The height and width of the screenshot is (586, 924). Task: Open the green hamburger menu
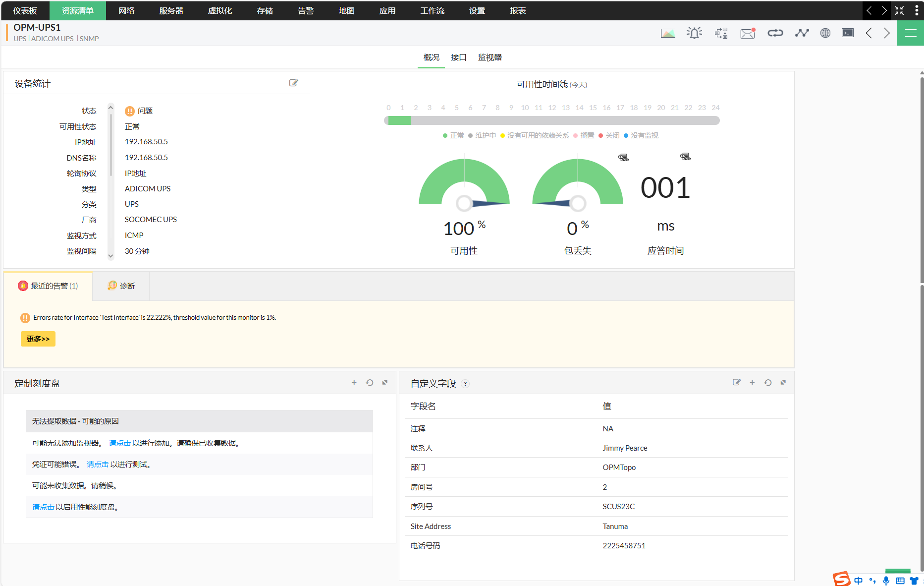tap(910, 33)
